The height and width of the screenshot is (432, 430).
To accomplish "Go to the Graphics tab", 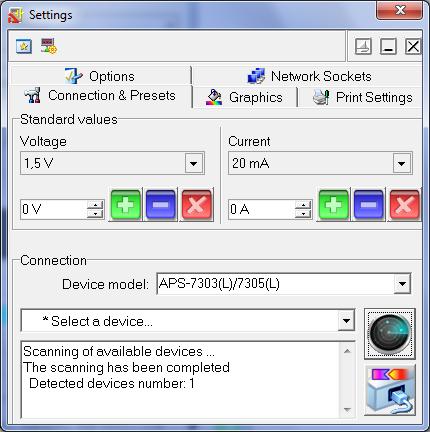I will 244,97.
